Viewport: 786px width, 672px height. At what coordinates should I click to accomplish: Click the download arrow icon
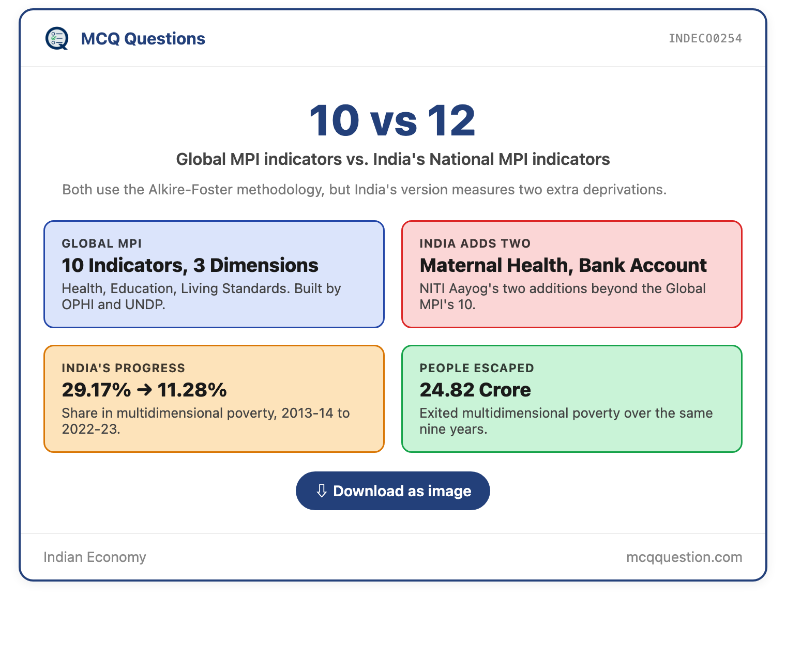pyautogui.click(x=321, y=491)
